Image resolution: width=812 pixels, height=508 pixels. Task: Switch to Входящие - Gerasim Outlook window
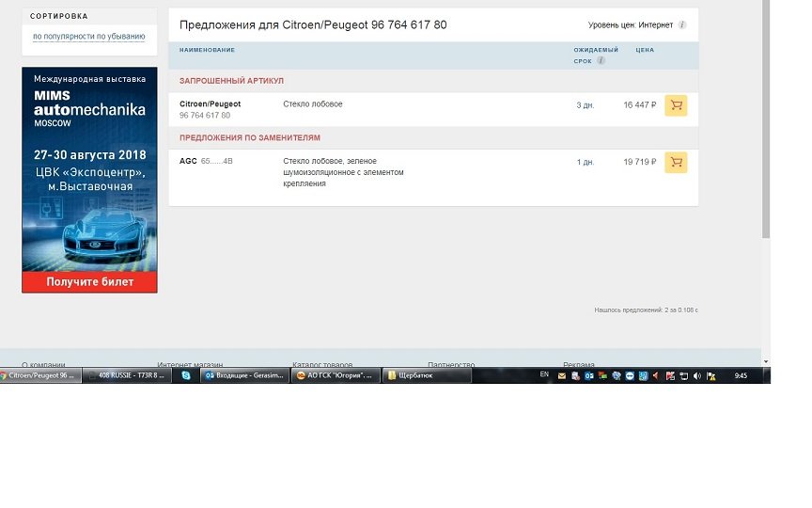(x=245, y=375)
